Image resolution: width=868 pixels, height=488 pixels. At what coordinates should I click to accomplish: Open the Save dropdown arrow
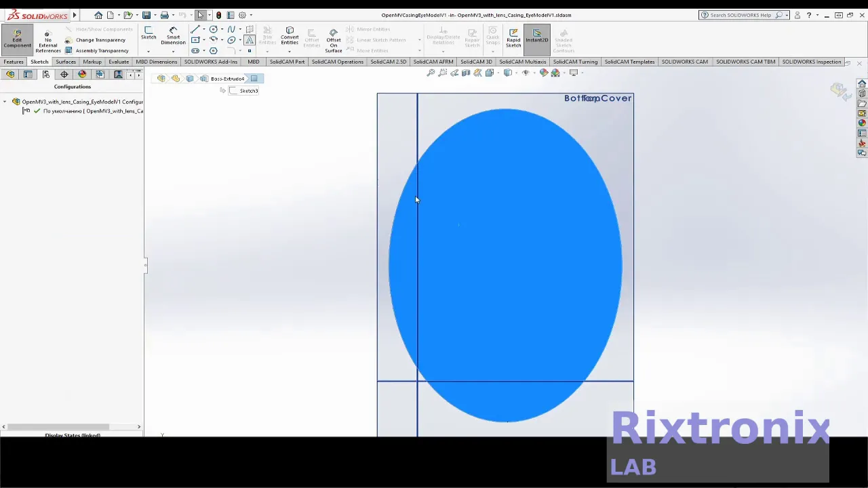point(154,15)
